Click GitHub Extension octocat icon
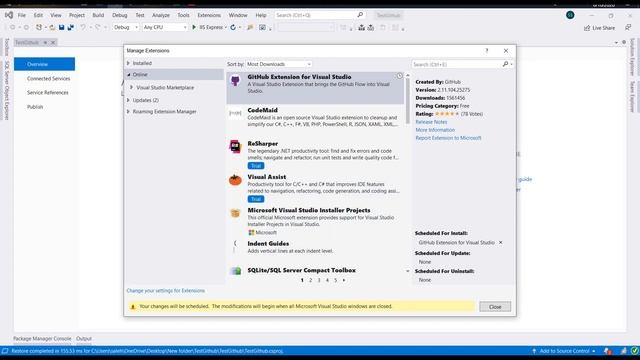Screen dimensions: 640x360 236,80
